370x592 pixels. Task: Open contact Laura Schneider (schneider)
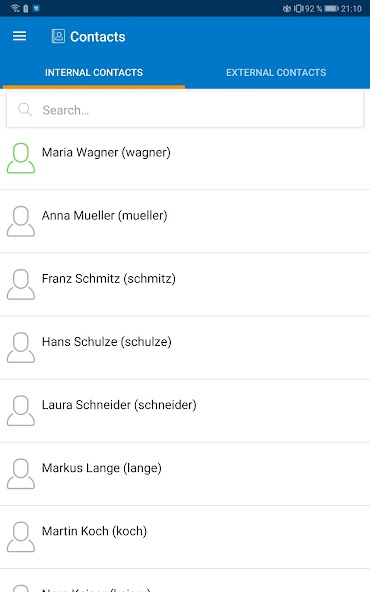[x=185, y=410]
